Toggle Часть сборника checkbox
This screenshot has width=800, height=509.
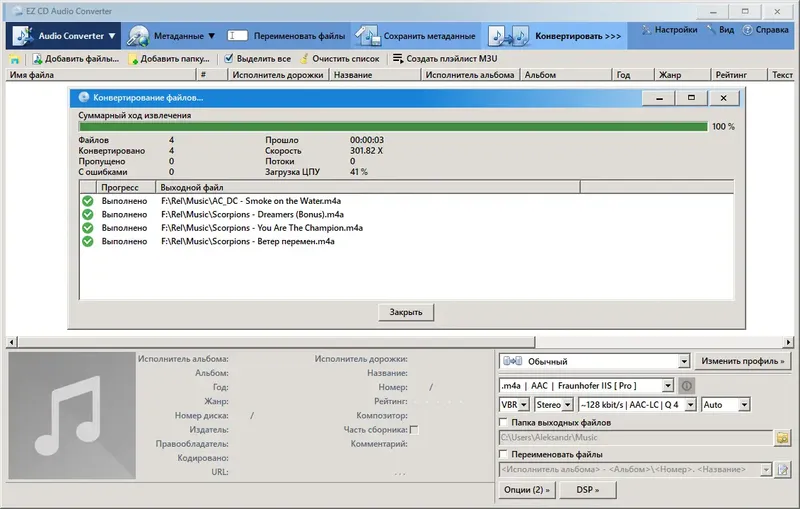pos(414,430)
